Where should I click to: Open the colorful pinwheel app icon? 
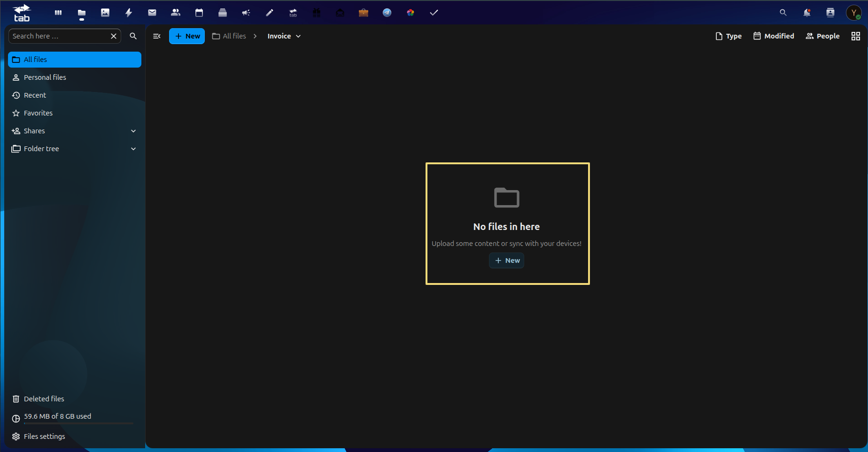[411, 13]
